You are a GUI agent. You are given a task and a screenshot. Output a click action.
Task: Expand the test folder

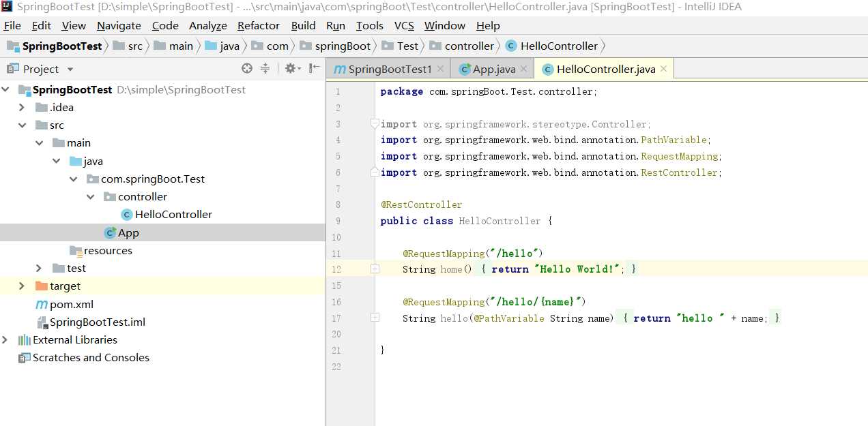coord(39,269)
